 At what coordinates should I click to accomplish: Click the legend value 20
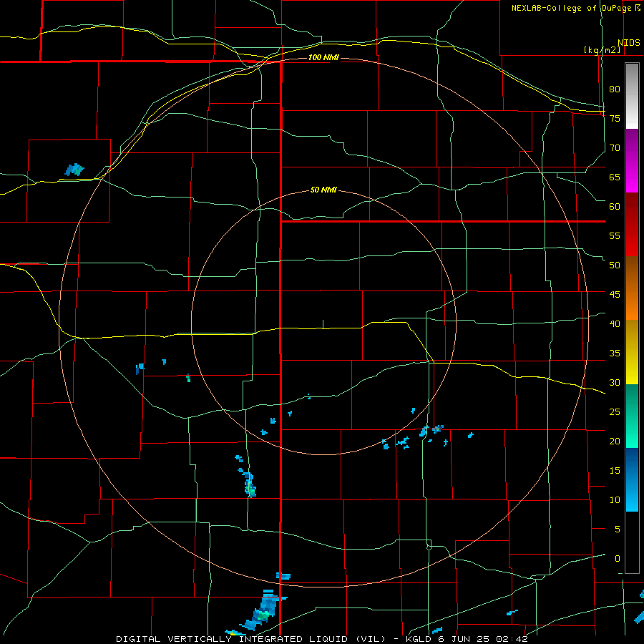click(x=615, y=441)
